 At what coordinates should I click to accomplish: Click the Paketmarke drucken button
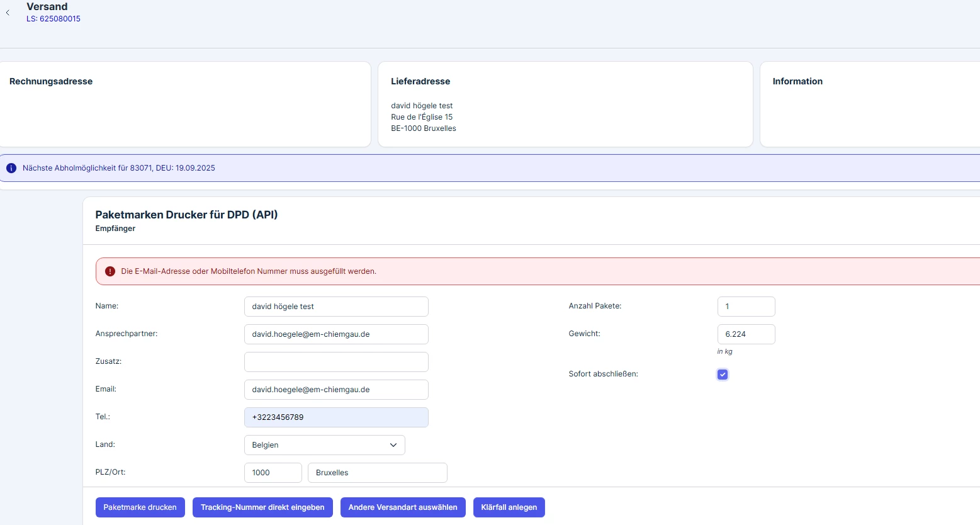coord(140,507)
